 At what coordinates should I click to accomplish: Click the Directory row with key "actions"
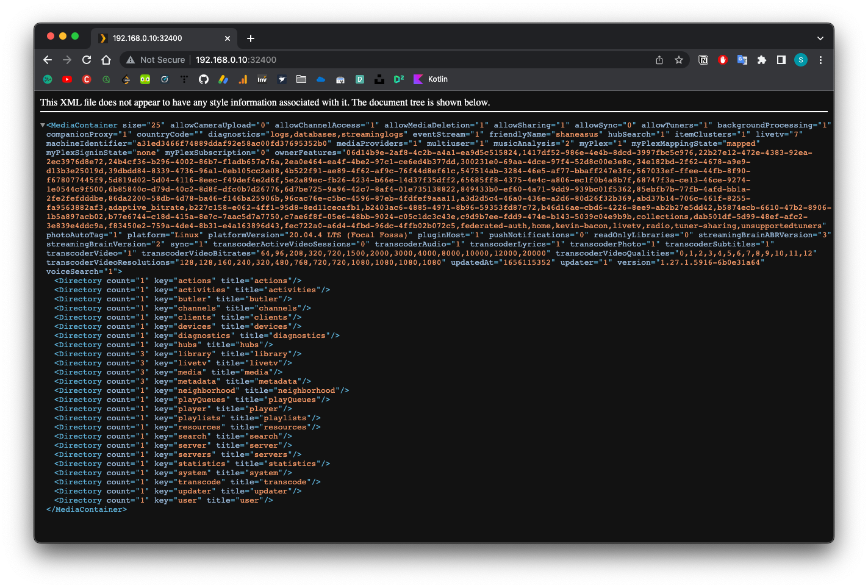tap(178, 281)
